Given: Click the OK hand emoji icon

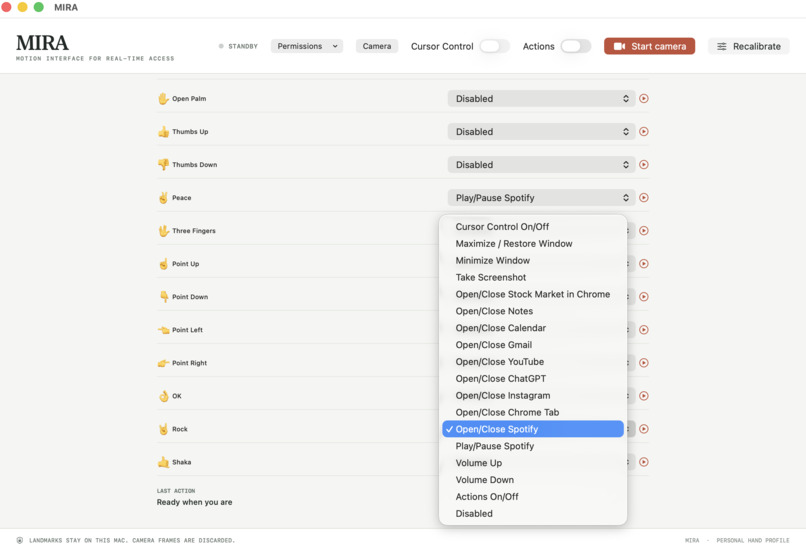Looking at the screenshot, I should pyautogui.click(x=163, y=396).
